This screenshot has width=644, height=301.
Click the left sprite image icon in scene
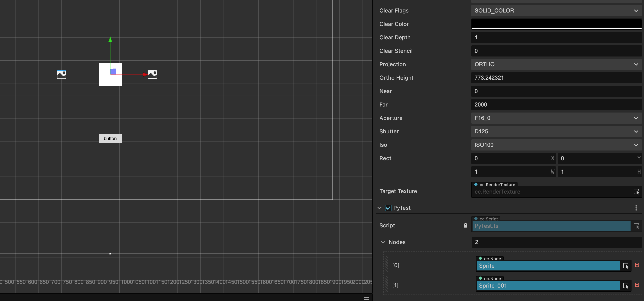(61, 74)
